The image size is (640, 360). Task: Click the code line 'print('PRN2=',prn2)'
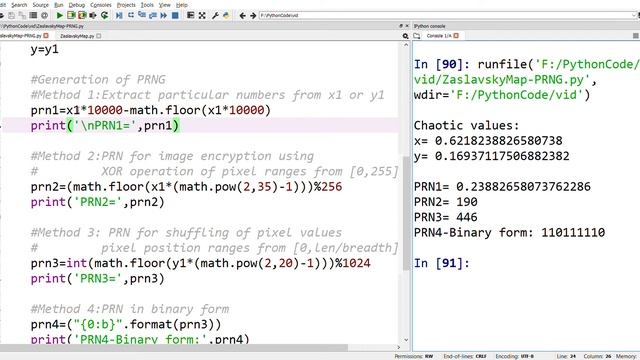tap(98, 202)
